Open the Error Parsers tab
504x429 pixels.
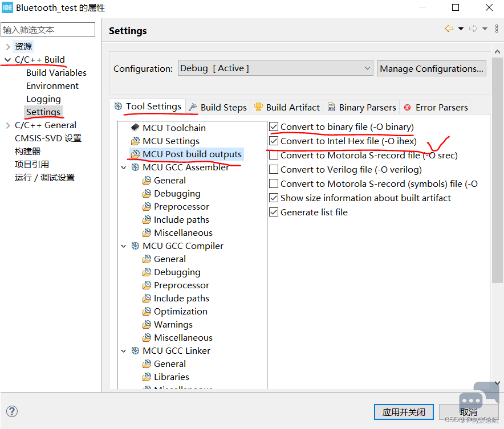tap(436, 107)
